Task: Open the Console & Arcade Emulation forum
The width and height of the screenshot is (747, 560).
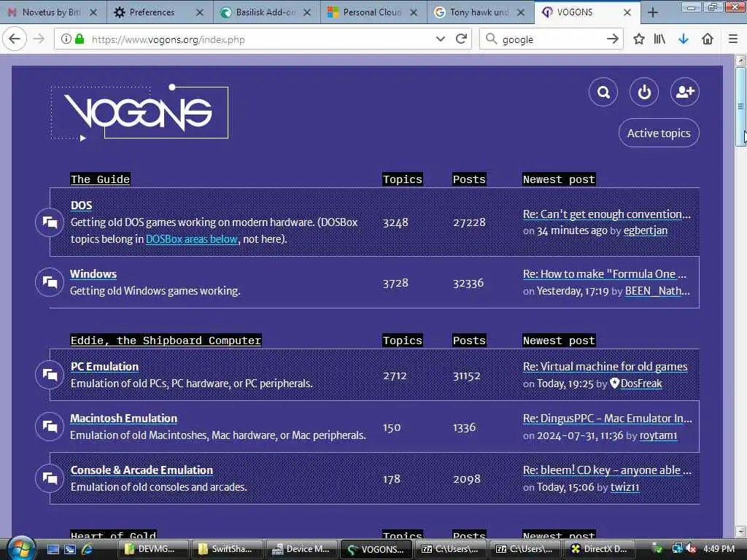Action: click(x=142, y=470)
